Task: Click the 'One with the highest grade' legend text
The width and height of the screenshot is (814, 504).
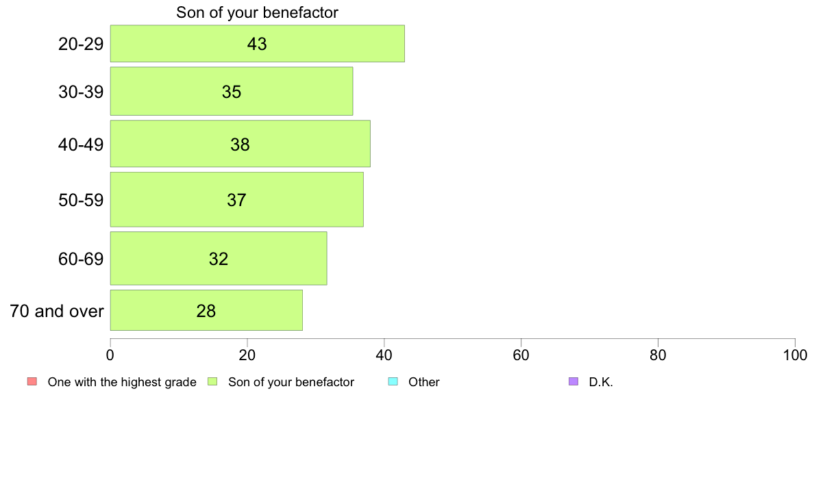Action: coord(122,382)
